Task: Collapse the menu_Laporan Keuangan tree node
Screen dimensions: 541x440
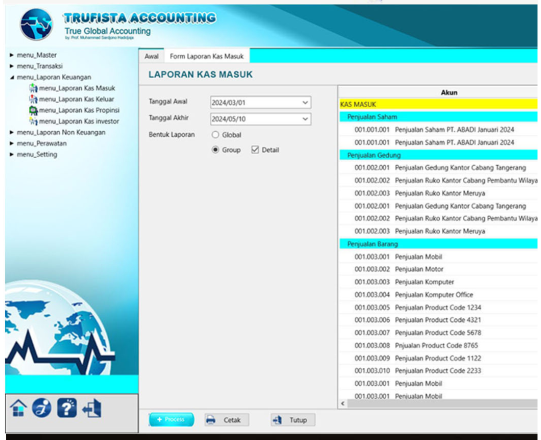Action: click(12, 77)
